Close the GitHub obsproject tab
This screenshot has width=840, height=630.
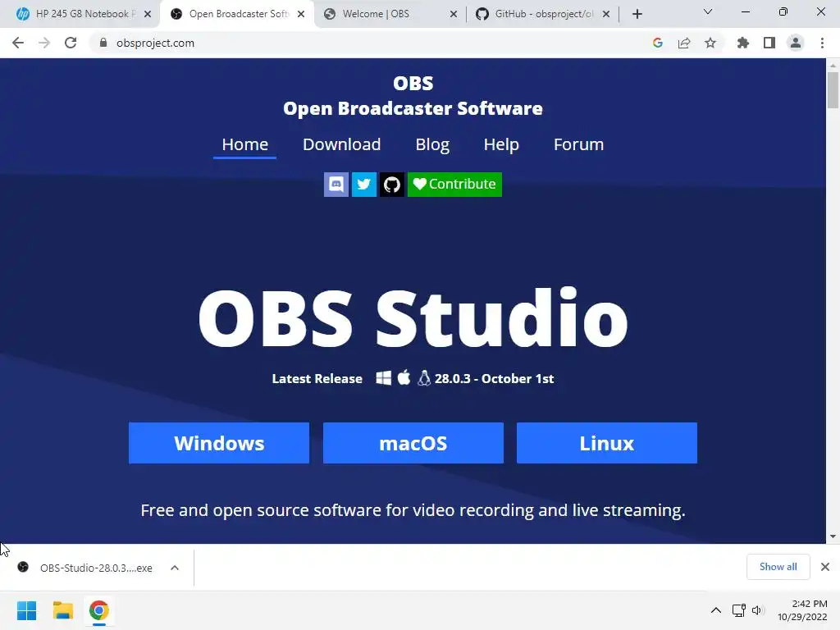pos(606,14)
